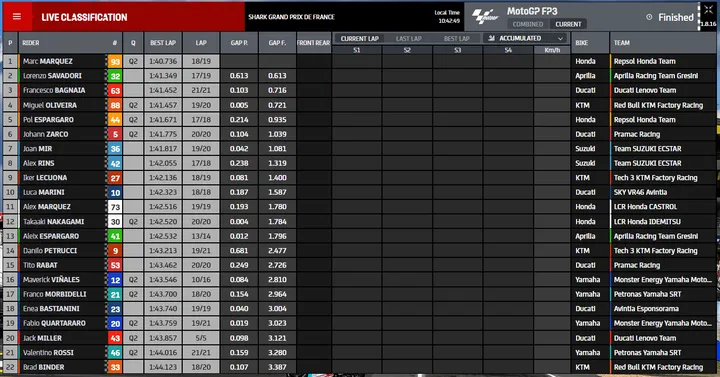720x377 pixels.
Task: Click Marc Marquez number 93 badge
Action: 115,62
